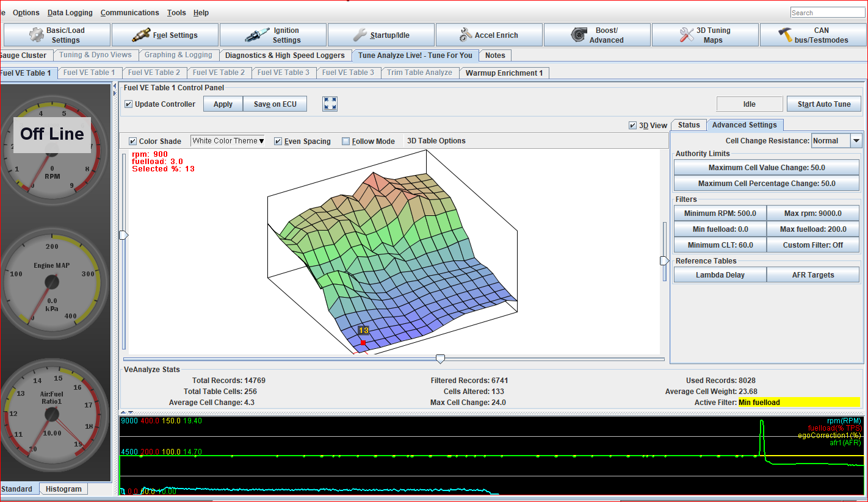Open the White Color Theme dropdown
This screenshot has height=502, width=868.
pyautogui.click(x=228, y=141)
